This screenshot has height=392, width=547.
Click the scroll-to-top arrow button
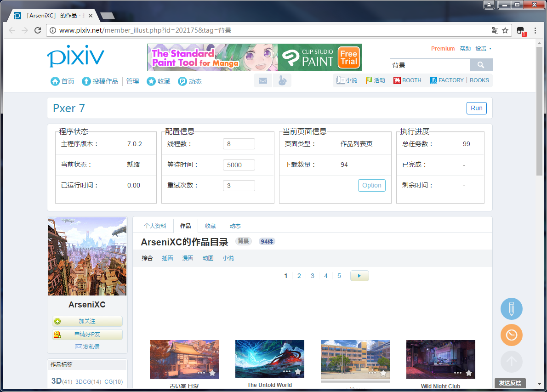pos(512,361)
